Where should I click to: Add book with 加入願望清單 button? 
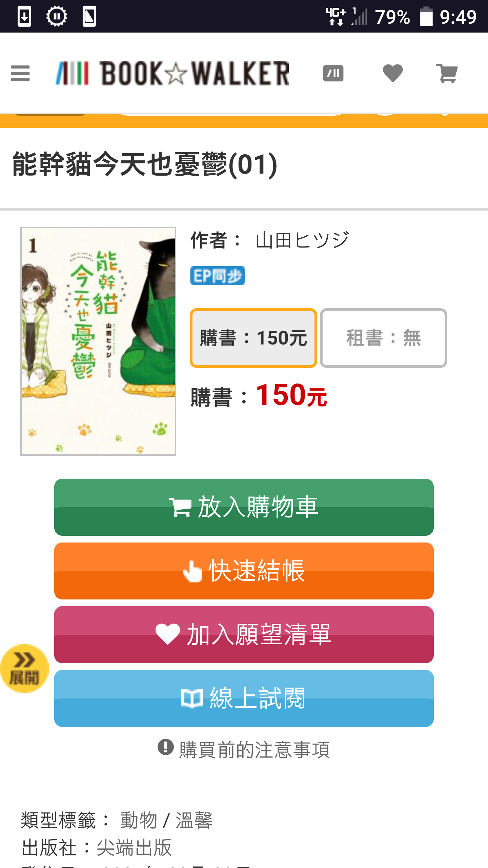click(x=244, y=635)
